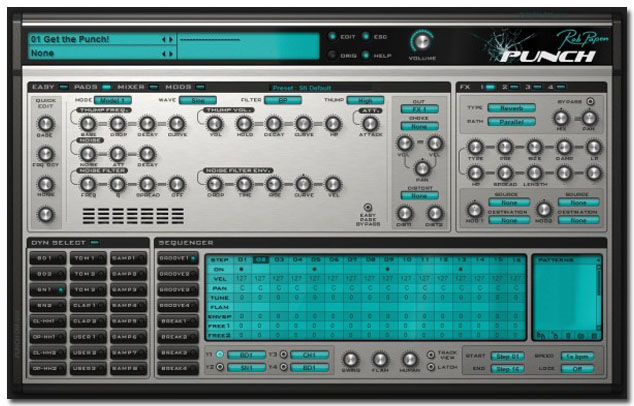This screenshot has height=406, width=634.
Task: Select the CLAP1 drum pad
Action: (88, 305)
